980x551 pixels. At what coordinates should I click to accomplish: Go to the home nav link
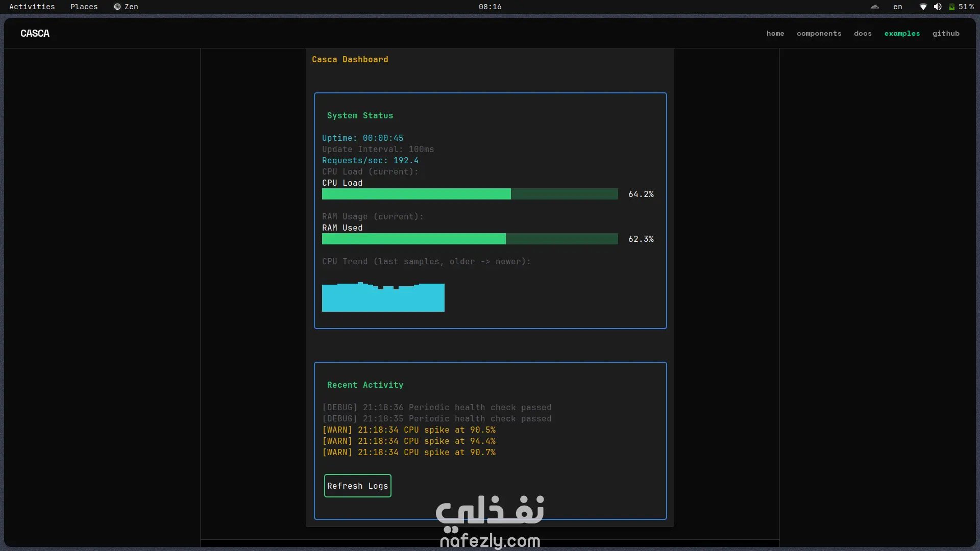tap(775, 33)
